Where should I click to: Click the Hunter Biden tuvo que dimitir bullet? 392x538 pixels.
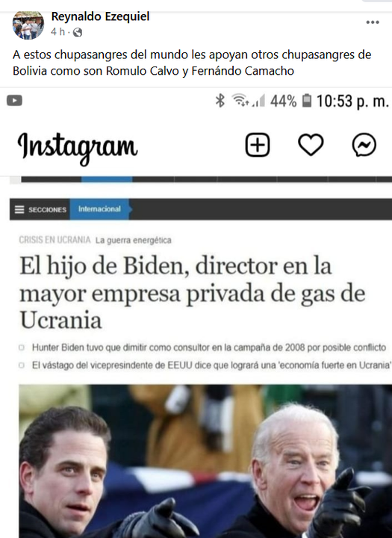(209, 347)
